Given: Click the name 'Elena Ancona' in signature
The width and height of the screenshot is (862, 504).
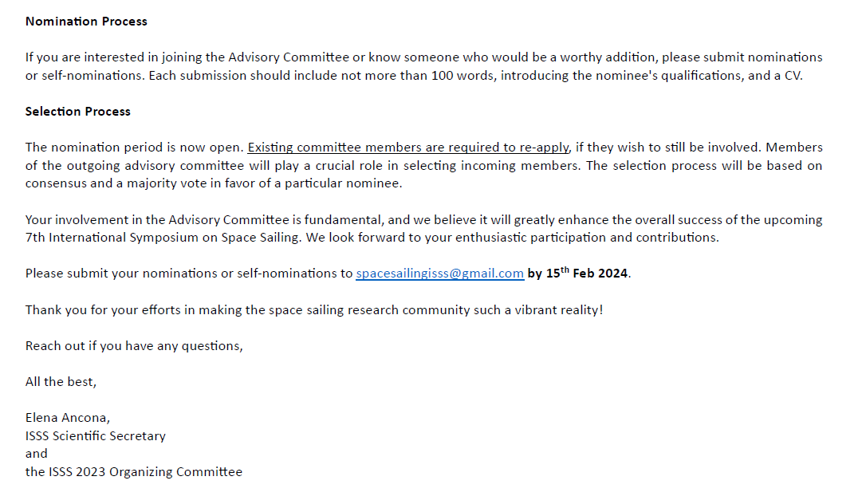Looking at the screenshot, I should point(68,418).
